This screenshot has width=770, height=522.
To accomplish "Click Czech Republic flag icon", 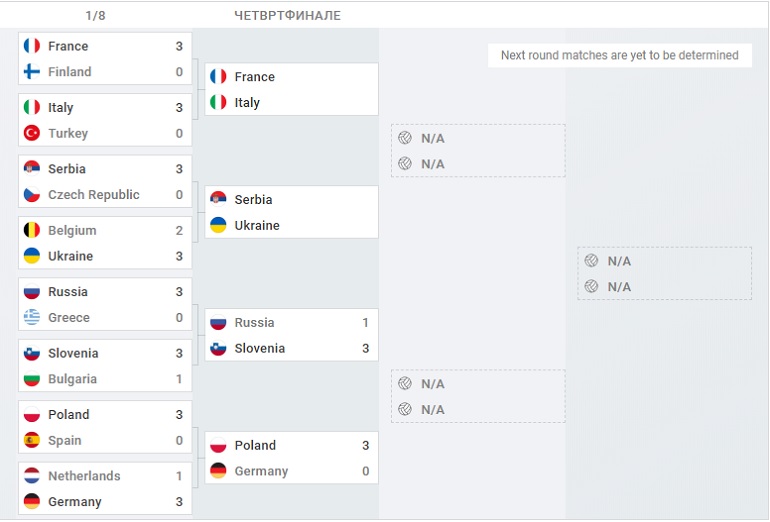I will click(x=31, y=195).
